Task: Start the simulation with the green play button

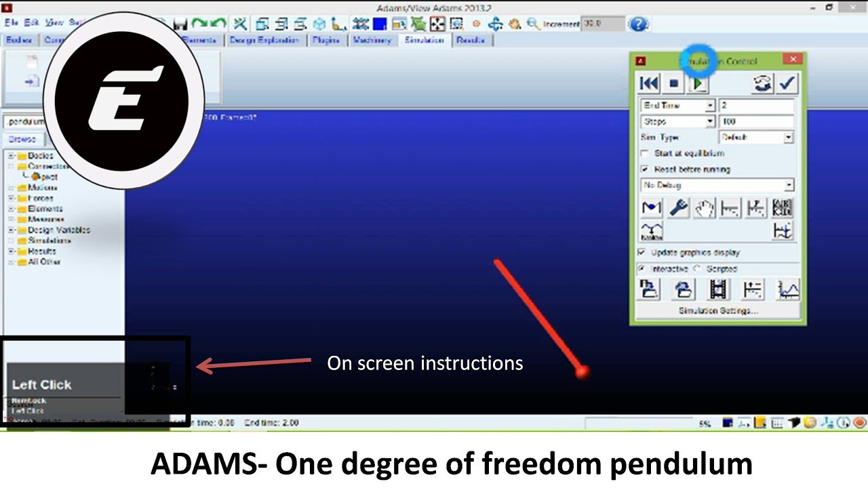Action: pos(698,83)
